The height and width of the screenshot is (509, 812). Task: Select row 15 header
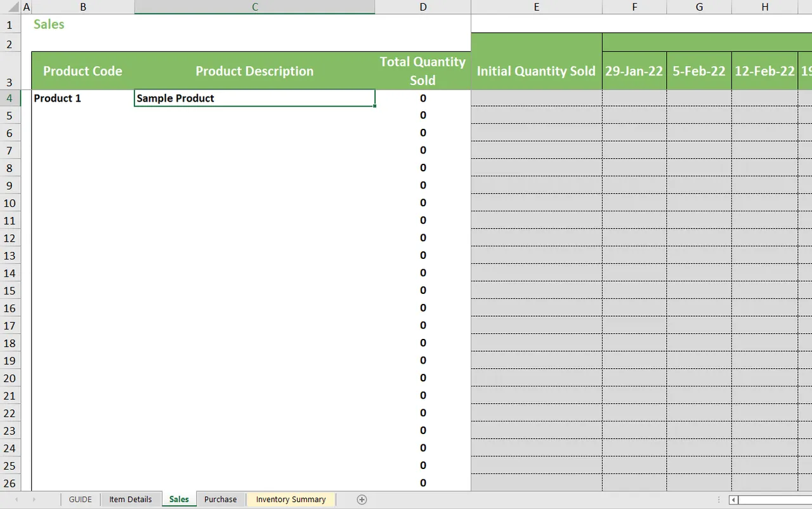coord(10,291)
